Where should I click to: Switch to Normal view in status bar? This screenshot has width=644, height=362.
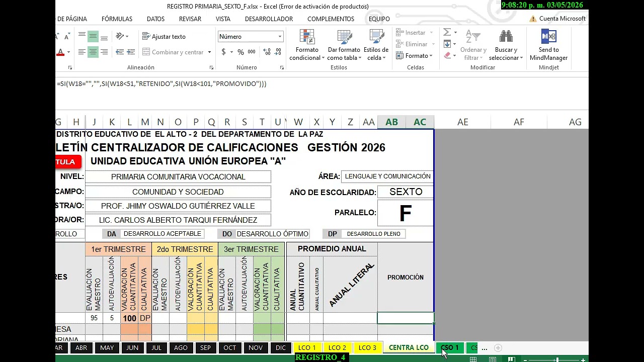[x=473, y=359]
